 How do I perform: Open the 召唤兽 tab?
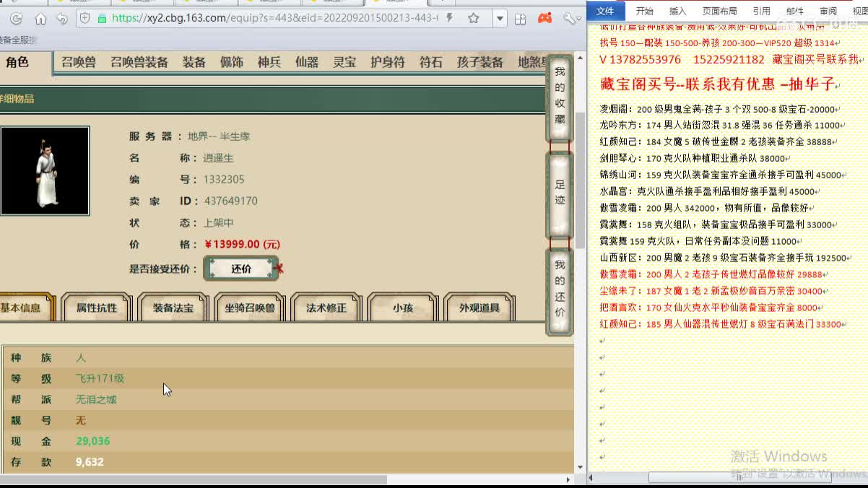point(78,62)
